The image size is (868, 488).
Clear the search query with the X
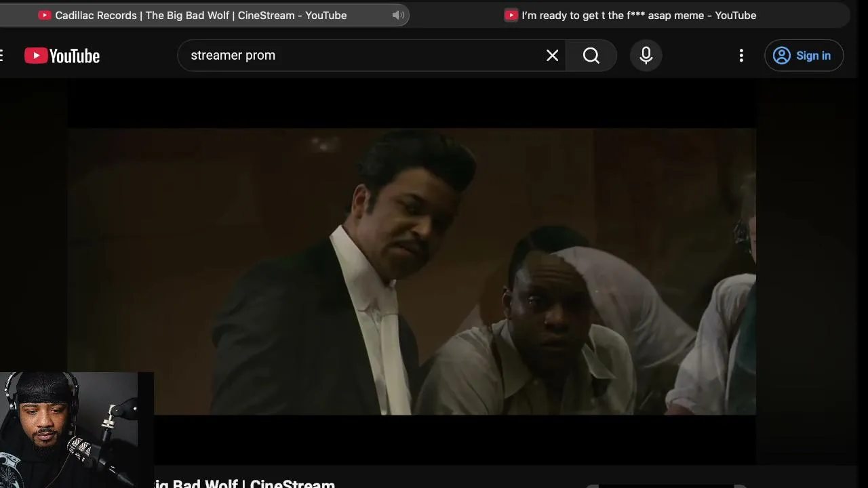(x=553, y=56)
